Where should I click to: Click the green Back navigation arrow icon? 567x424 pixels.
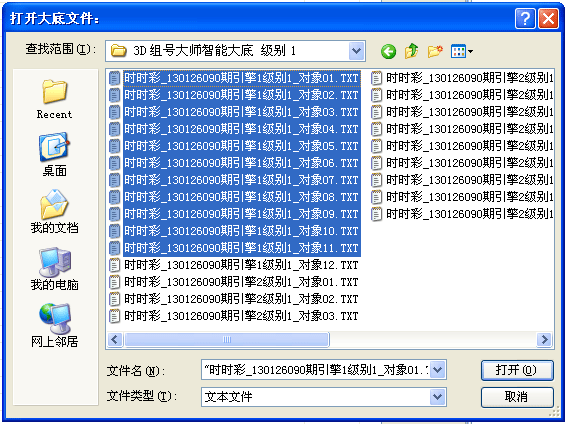(388, 51)
